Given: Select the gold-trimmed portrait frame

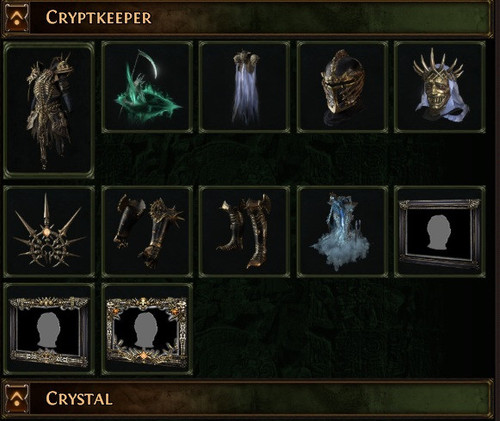Looking at the screenshot, I should 49,329.
